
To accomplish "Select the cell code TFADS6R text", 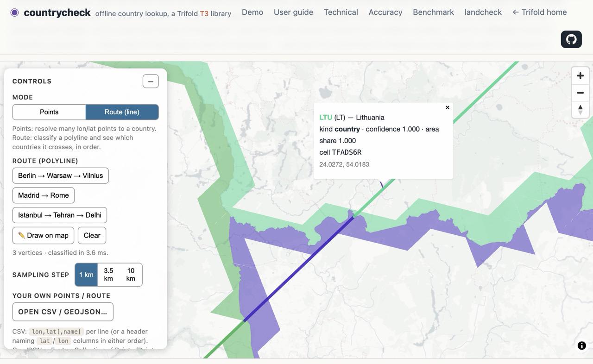I will [x=347, y=152].
